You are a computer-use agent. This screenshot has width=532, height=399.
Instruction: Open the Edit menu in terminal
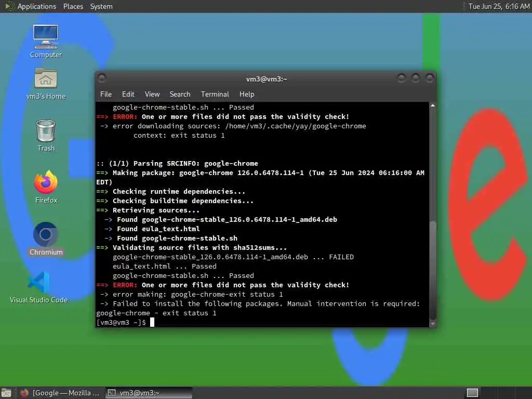128,95
